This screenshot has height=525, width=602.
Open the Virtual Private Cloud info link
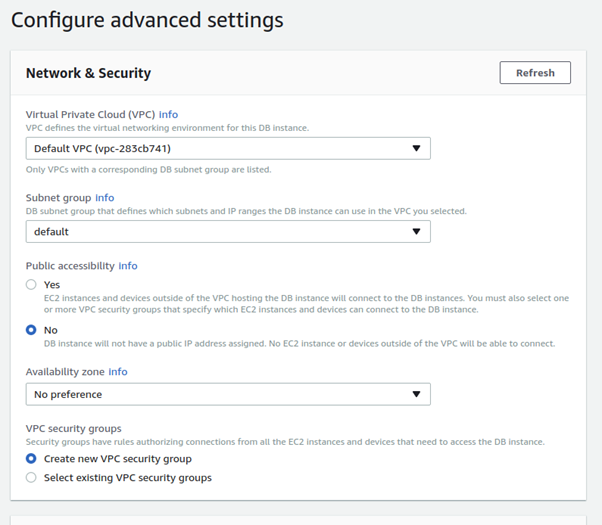168,114
